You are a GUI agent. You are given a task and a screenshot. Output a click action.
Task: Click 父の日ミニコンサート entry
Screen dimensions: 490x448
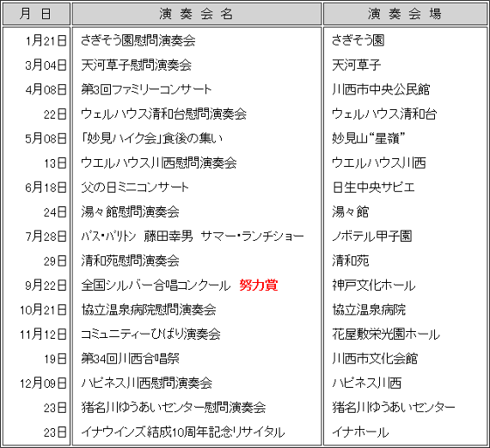[x=135, y=187]
